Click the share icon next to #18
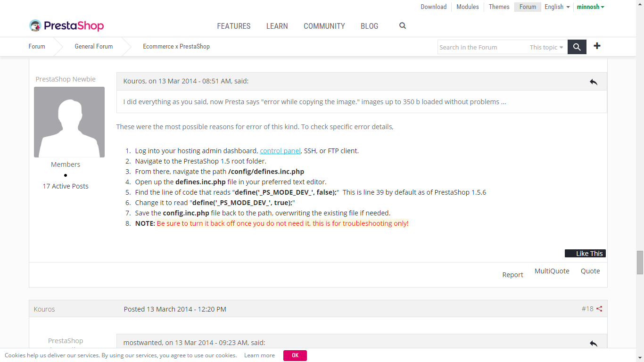 pyautogui.click(x=599, y=309)
